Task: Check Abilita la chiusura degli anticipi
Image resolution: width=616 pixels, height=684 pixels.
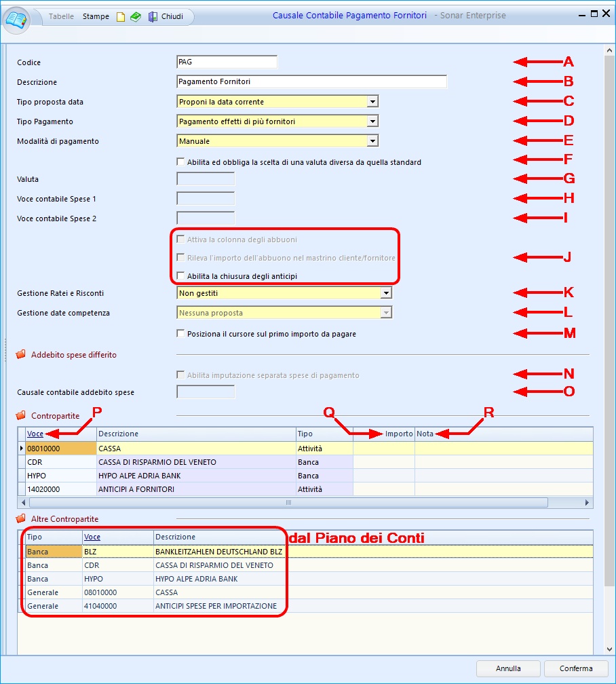Action: pos(180,275)
